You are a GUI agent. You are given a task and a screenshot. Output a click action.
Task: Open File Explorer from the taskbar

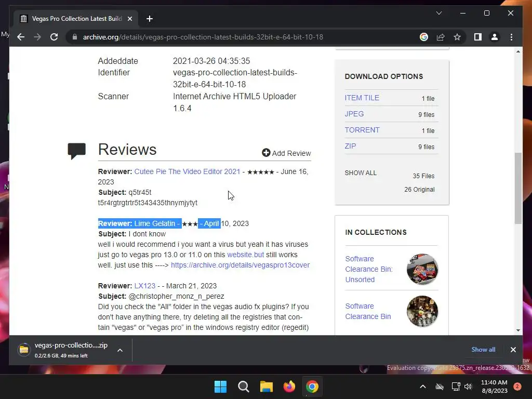click(x=267, y=387)
